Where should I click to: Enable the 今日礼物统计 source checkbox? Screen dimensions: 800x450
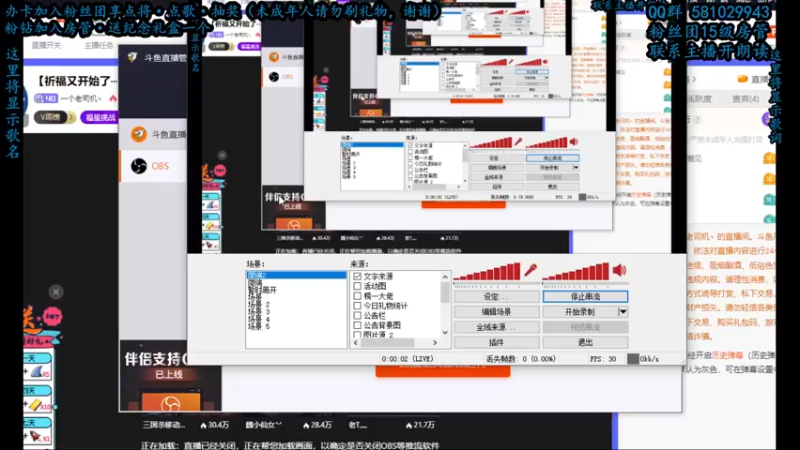tap(357, 306)
